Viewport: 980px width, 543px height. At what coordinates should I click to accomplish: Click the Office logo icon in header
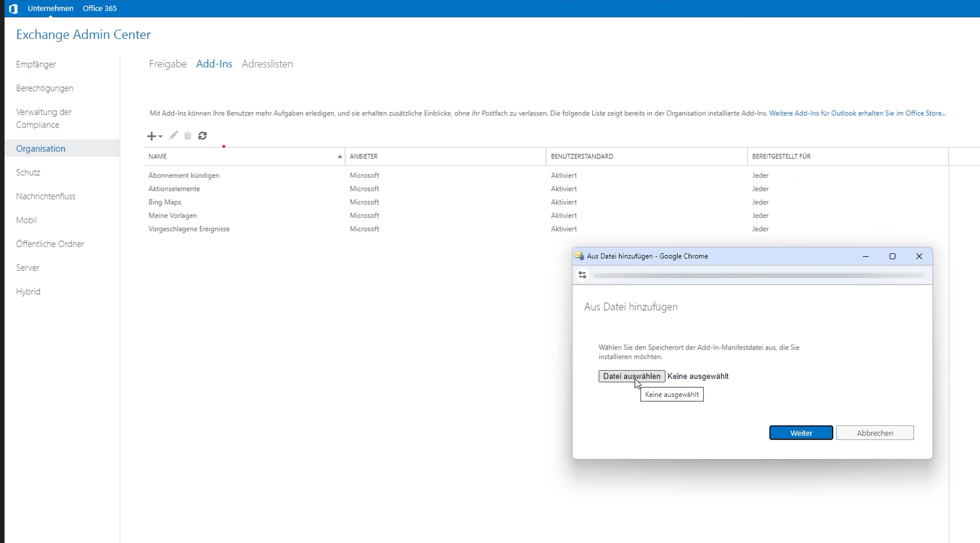pos(14,9)
